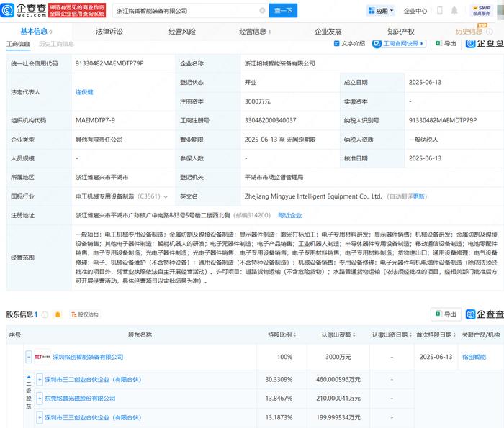
Task: Select organization code MAEMDTP7-9
Action: coord(95,120)
